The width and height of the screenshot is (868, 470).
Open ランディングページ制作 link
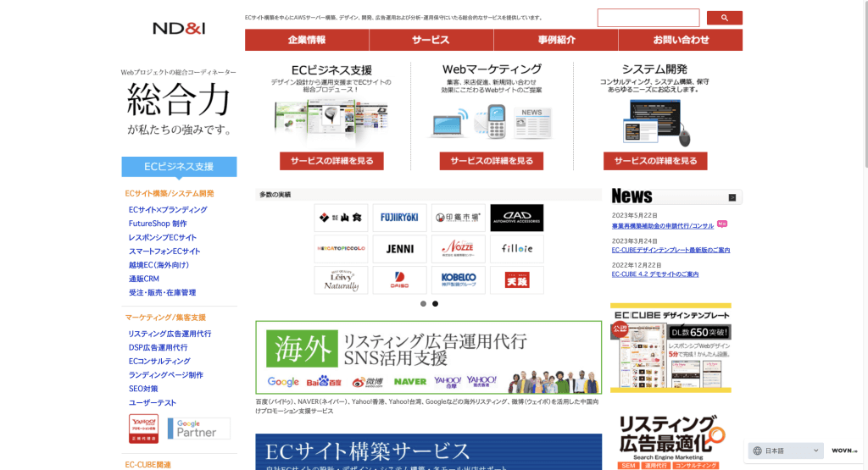(166, 375)
